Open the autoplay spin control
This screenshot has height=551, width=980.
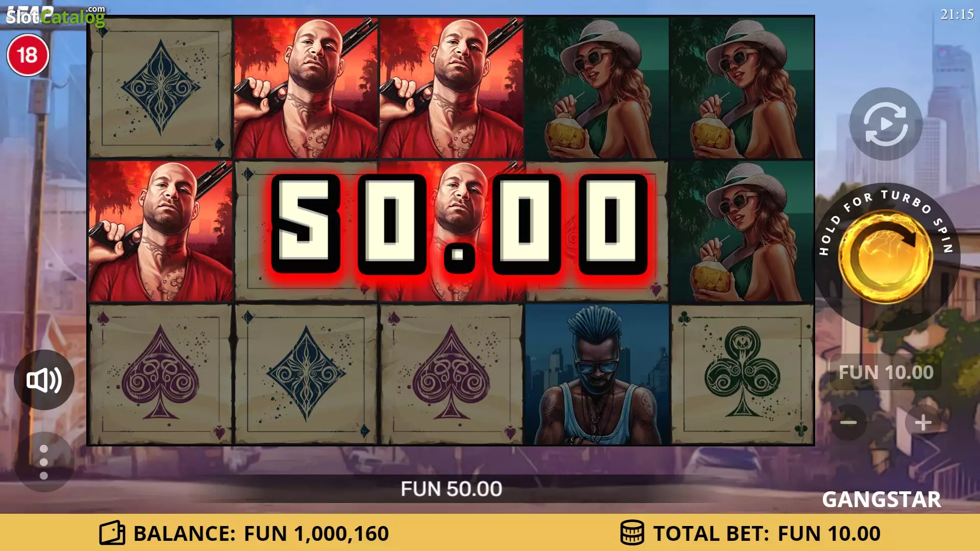[886, 124]
